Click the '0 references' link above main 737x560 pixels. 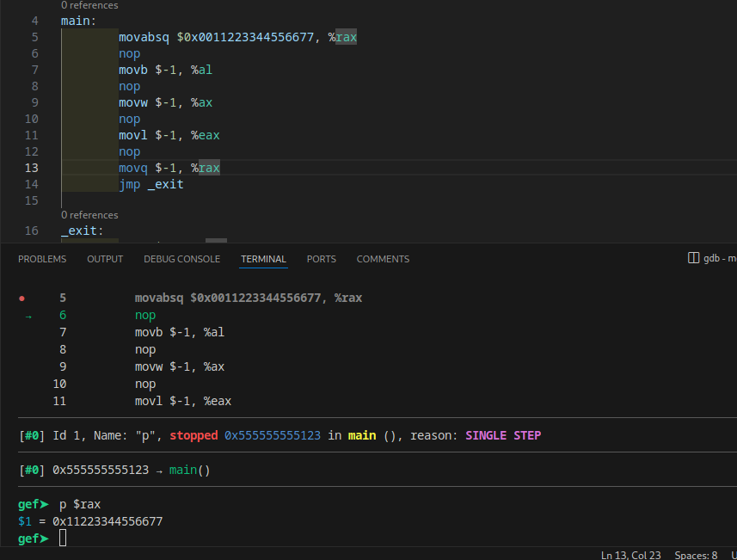(89, 5)
